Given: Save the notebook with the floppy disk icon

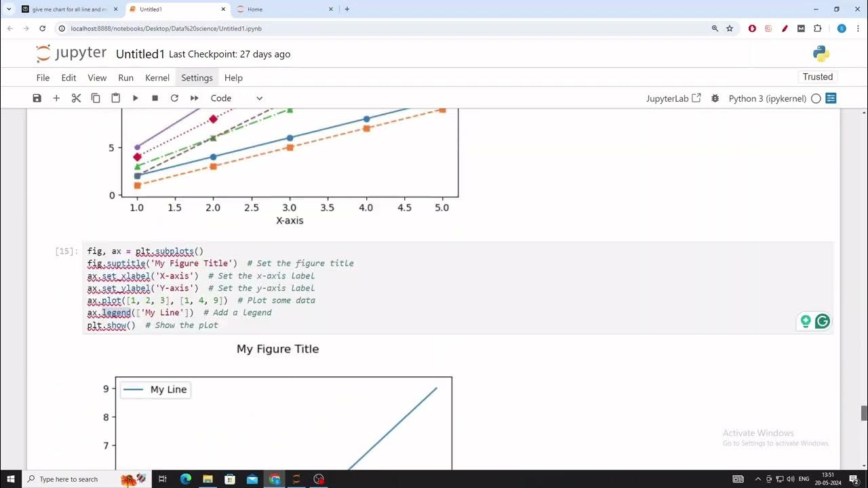Looking at the screenshot, I should click(x=37, y=98).
